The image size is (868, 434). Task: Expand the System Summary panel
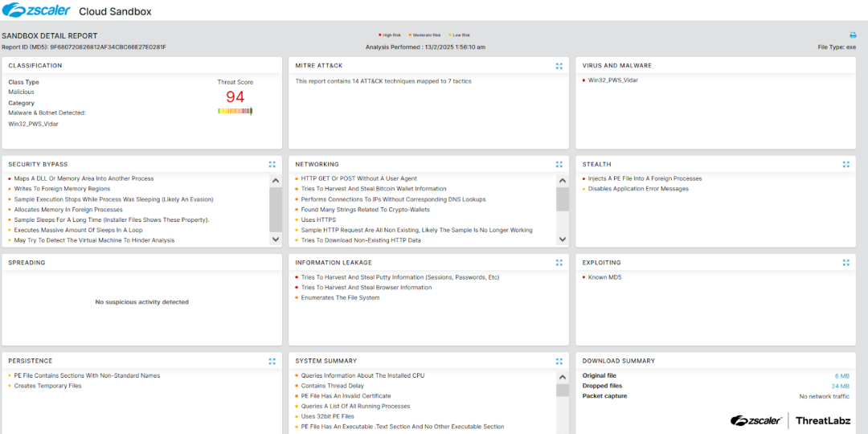point(559,362)
